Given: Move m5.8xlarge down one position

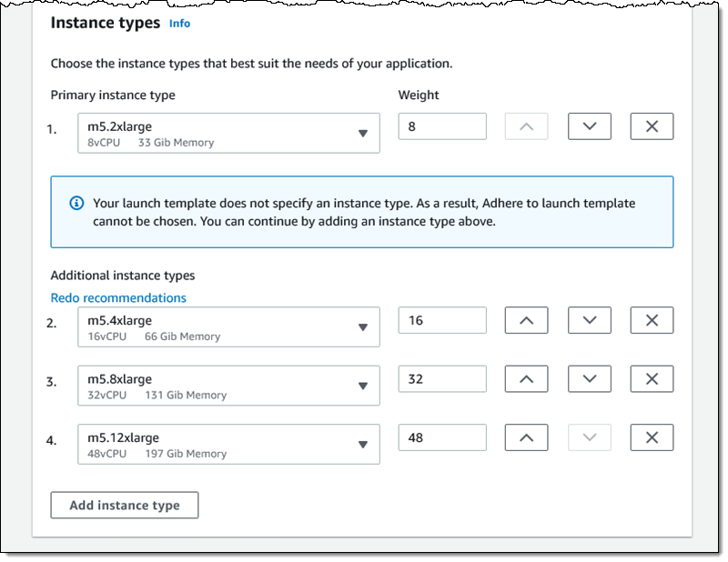Looking at the screenshot, I should (589, 379).
